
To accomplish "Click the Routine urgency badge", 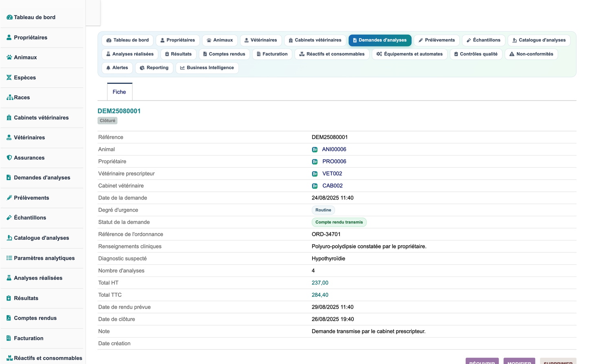I will [x=323, y=210].
